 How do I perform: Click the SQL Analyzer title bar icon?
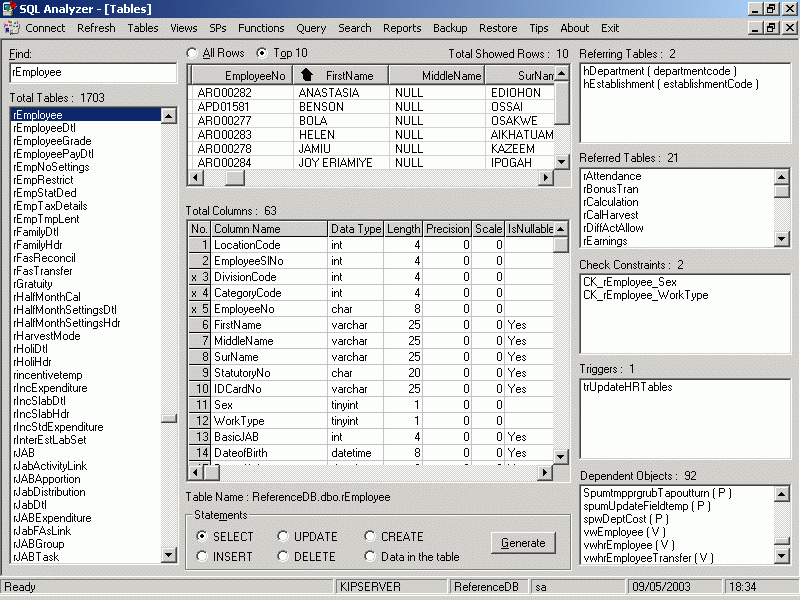[x=9, y=8]
